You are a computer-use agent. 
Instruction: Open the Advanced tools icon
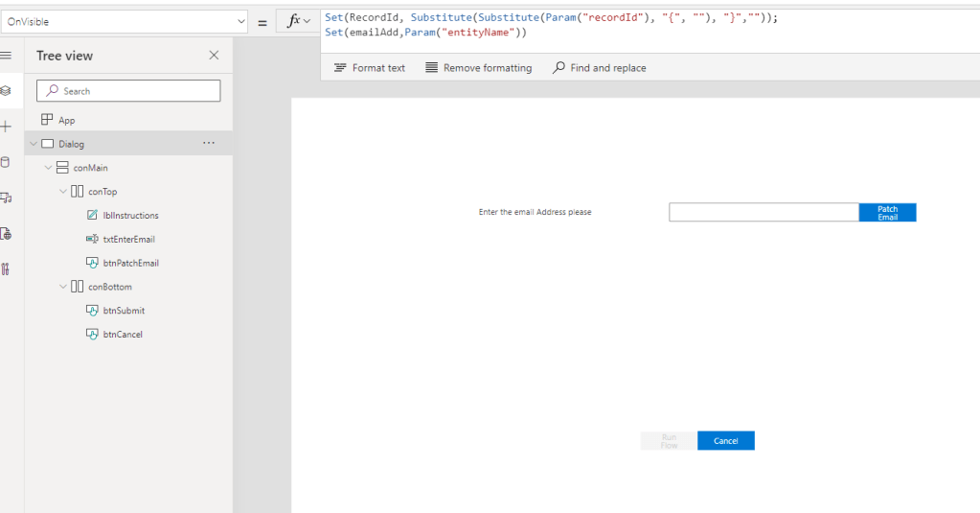[x=6, y=268]
